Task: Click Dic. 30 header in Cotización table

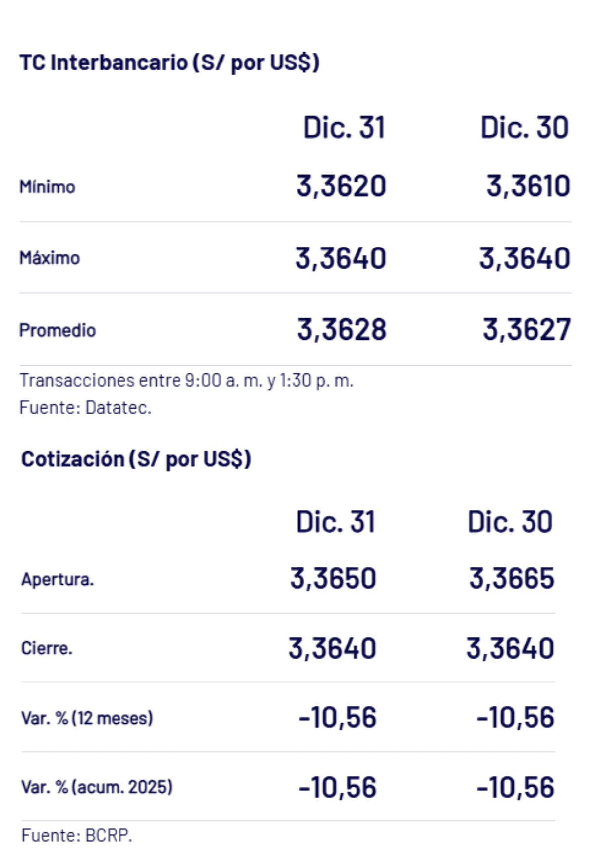Action: [510, 522]
